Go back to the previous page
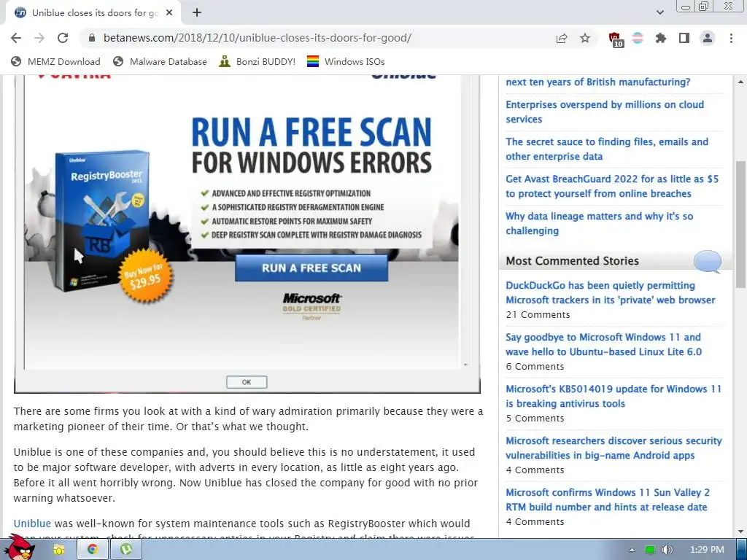 (16, 38)
